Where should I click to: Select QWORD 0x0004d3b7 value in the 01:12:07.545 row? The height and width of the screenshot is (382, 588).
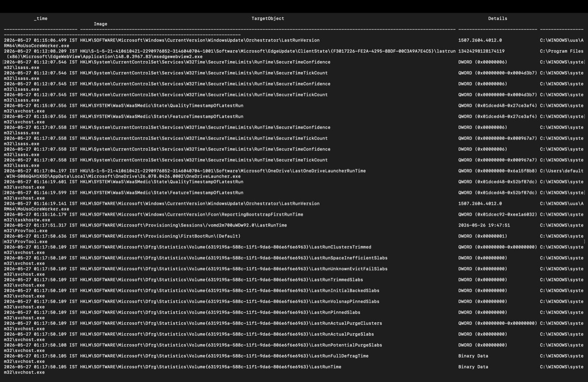coord(497,95)
